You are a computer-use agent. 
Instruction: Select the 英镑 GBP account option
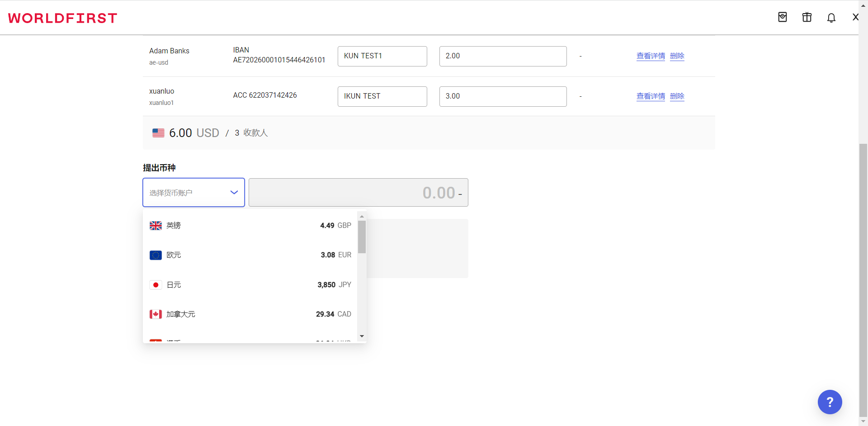(x=250, y=225)
